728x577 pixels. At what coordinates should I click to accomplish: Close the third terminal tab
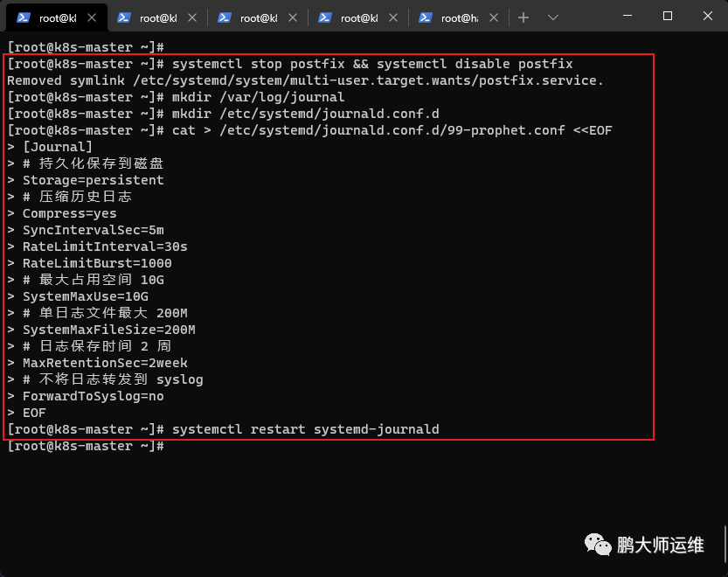click(293, 17)
